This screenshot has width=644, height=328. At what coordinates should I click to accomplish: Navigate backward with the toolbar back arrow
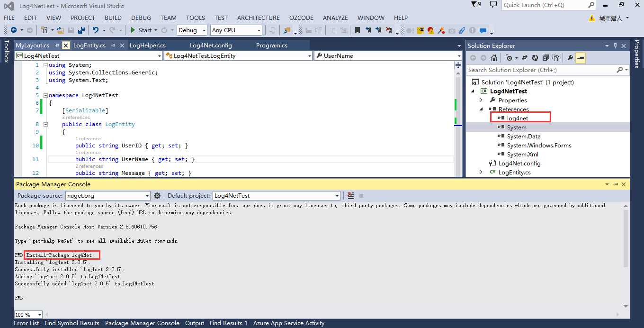tap(13, 30)
